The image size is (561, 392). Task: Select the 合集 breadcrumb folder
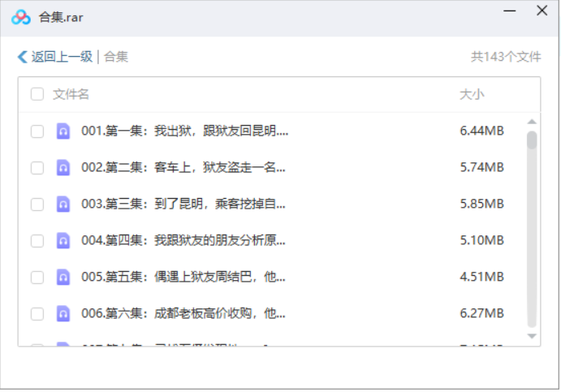116,57
